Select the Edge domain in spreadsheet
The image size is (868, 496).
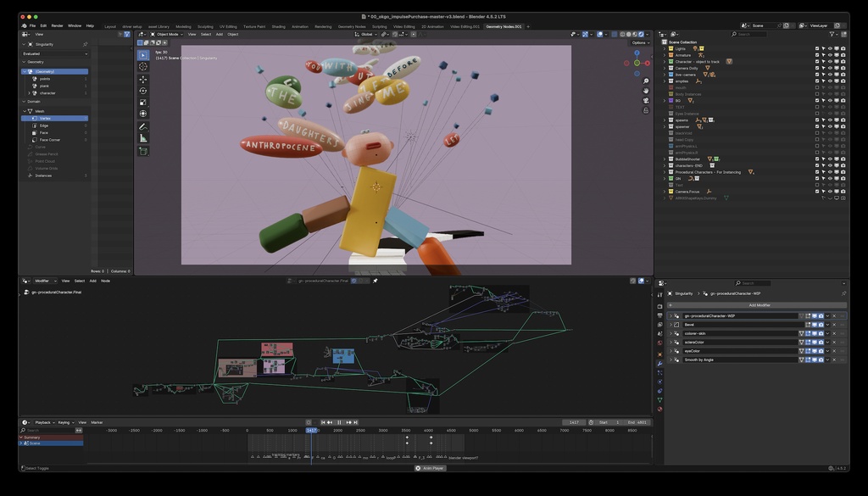coord(45,125)
